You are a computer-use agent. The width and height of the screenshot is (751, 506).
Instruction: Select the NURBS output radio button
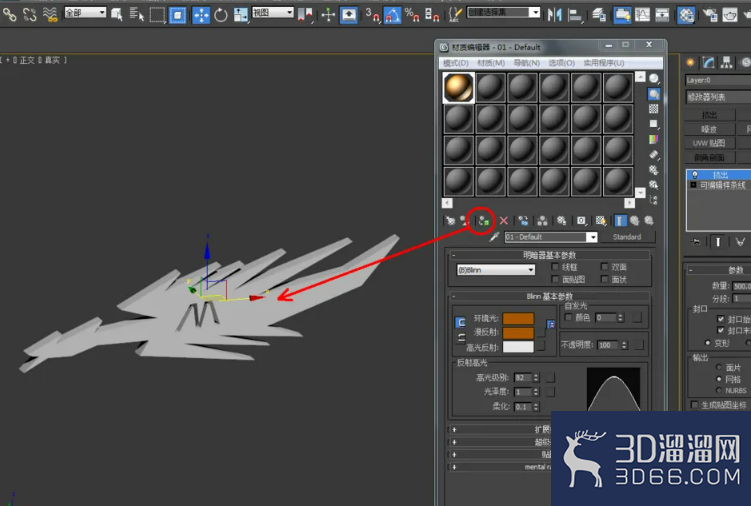coord(719,391)
